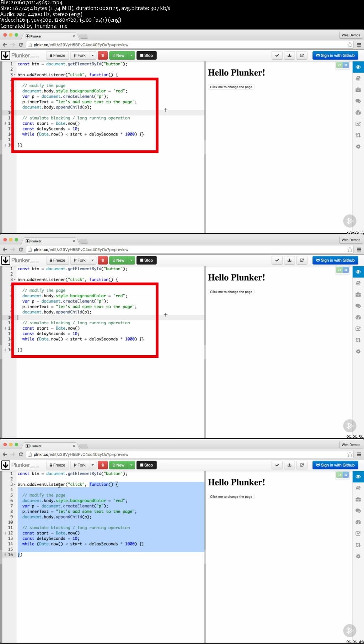Open briefcase icon in middle frame sidebar

coord(358,294)
